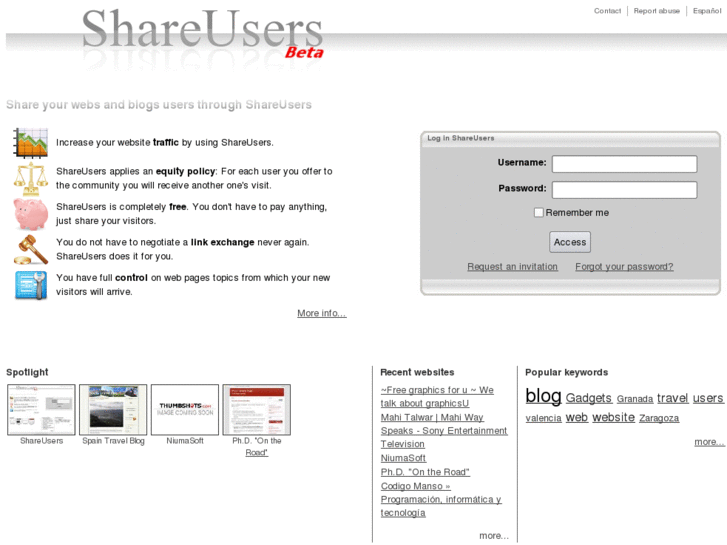Click the wrench control settings icon

tap(31, 285)
